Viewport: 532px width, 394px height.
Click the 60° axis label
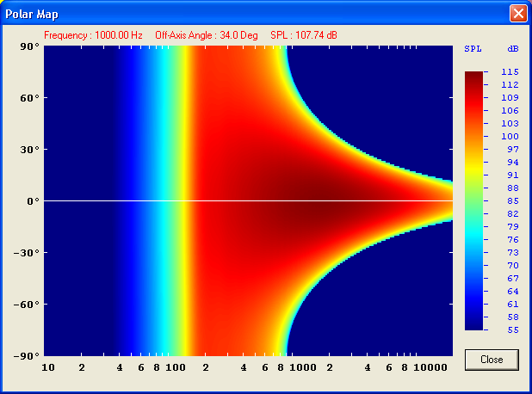point(29,98)
